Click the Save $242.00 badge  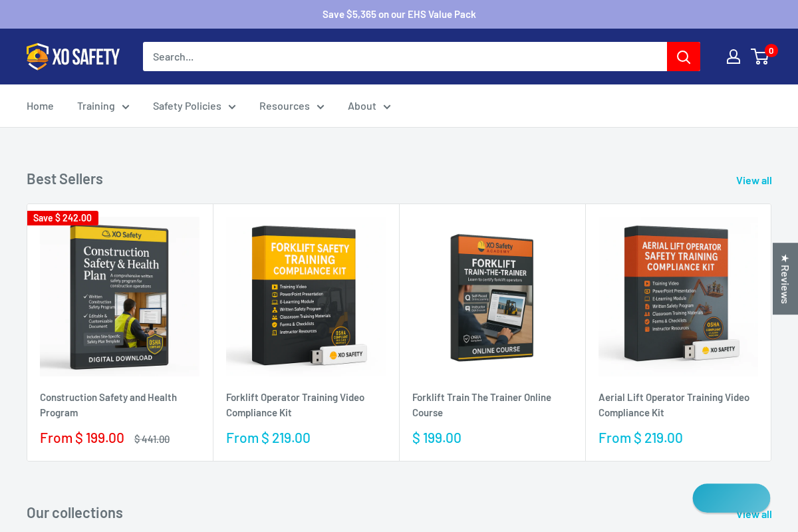tap(63, 217)
